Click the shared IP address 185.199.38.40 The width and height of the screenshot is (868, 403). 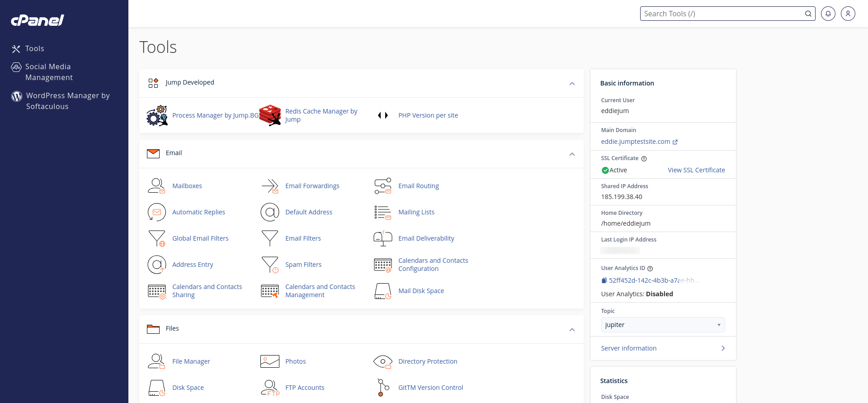pyautogui.click(x=622, y=197)
